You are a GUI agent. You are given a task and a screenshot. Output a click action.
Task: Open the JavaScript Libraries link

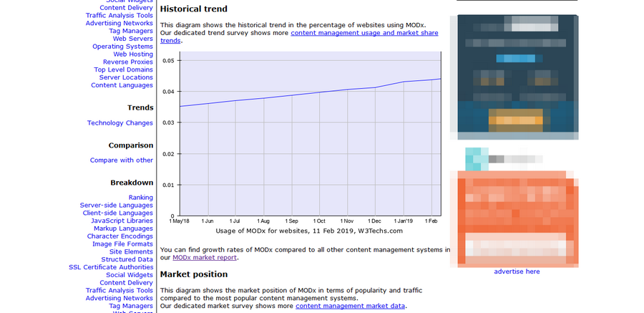click(122, 221)
